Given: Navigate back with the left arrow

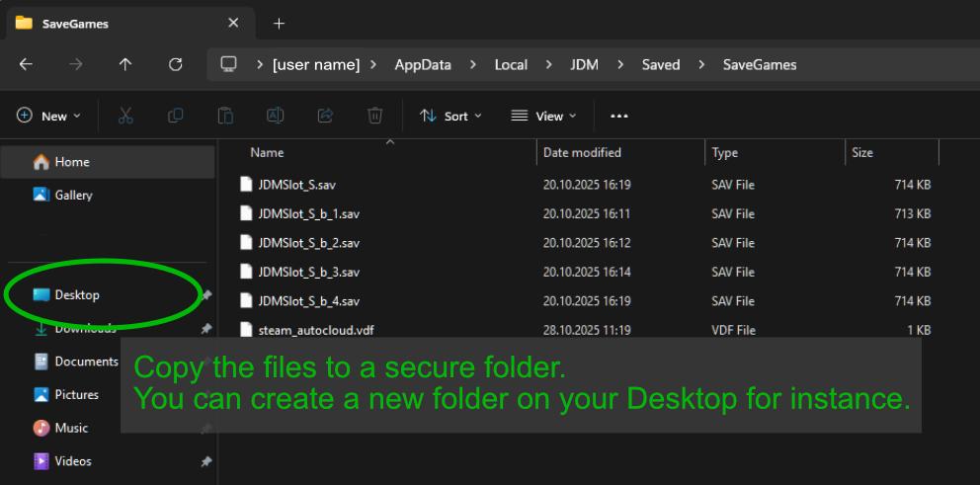Looking at the screenshot, I should coord(27,64).
